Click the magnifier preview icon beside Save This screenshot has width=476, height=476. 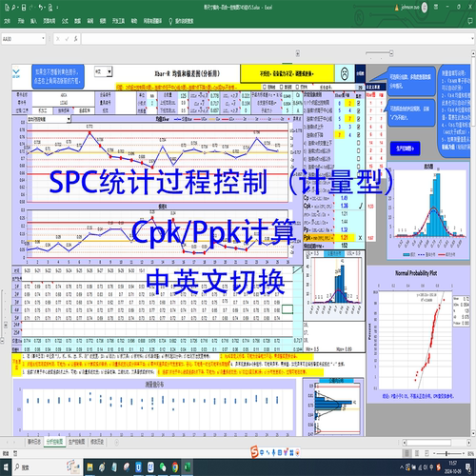(13, 8)
